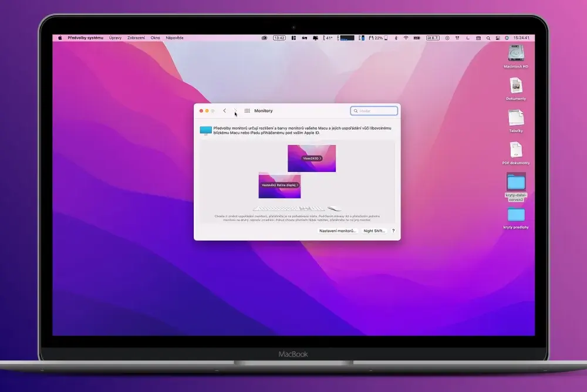Click the CPU graph monitor in menu bar

pyautogui.click(x=346, y=38)
